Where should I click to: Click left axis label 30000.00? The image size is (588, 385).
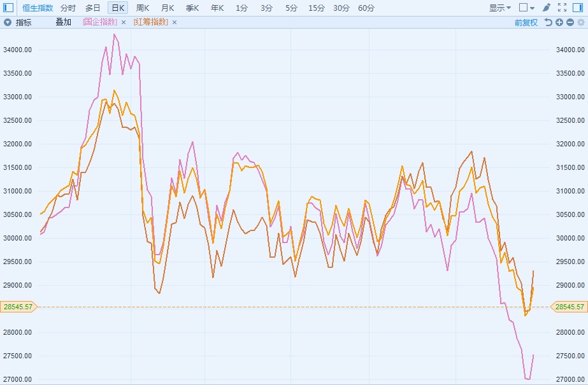(17, 238)
